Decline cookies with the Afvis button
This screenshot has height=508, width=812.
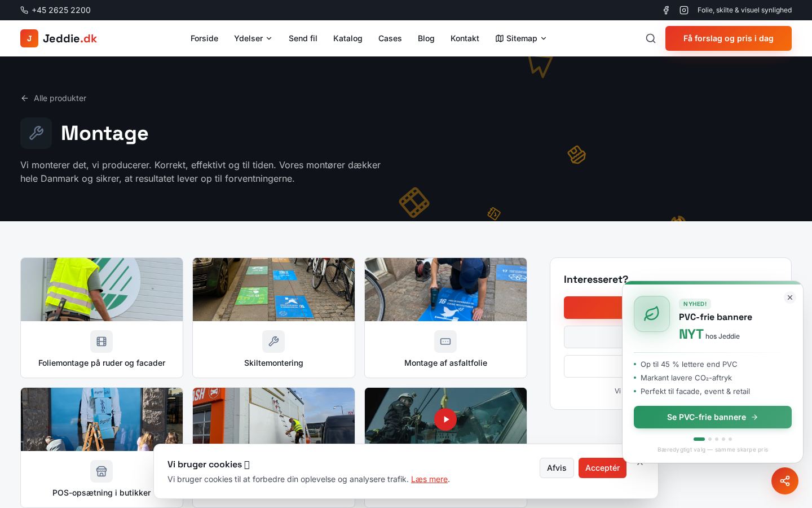(x=557, y=468)
